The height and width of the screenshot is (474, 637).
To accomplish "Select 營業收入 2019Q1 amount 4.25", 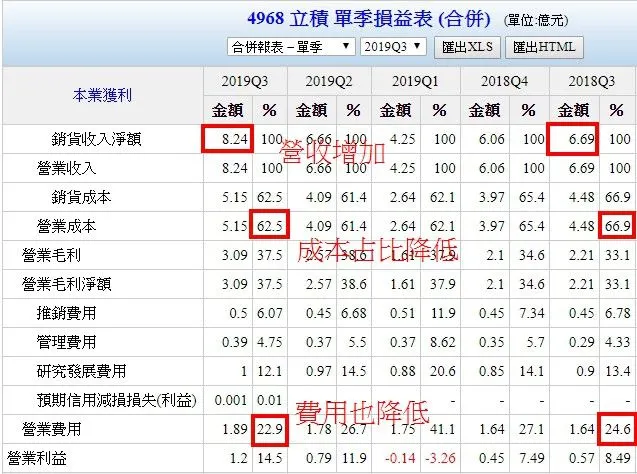I will tap(403, 168).
